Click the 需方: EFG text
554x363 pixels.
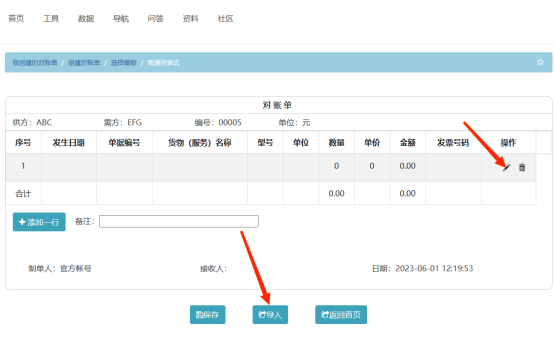pos(123,123)
